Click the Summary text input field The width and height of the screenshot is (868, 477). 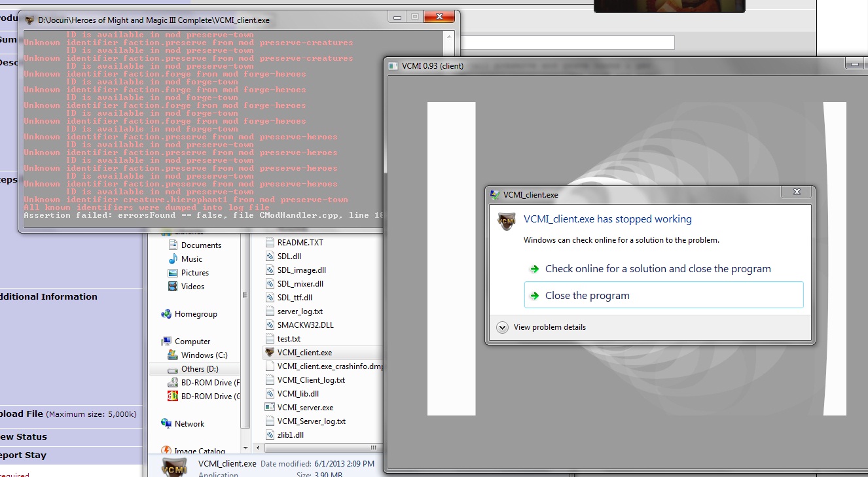pos(567,43)
